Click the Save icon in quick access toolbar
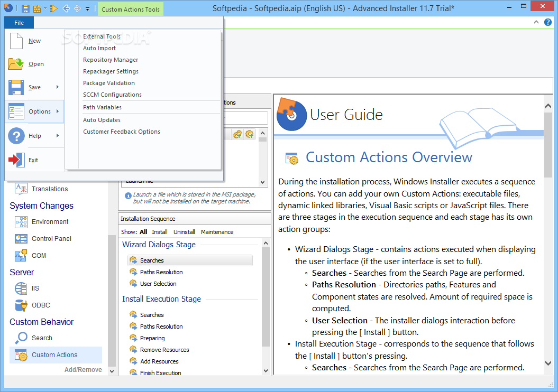This screenshot has width=558, height=392. (25, 8)
